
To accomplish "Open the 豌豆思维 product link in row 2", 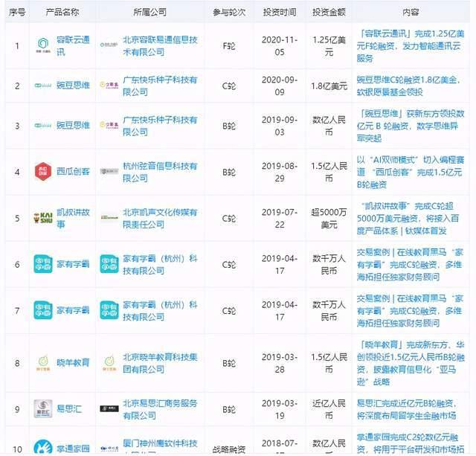I will coord(73,86).
